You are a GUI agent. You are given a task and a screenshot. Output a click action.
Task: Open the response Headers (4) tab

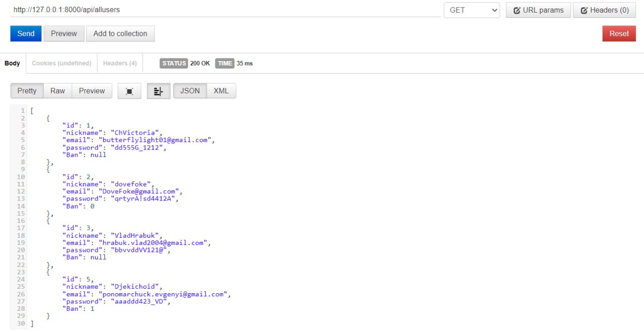(120, 63)
